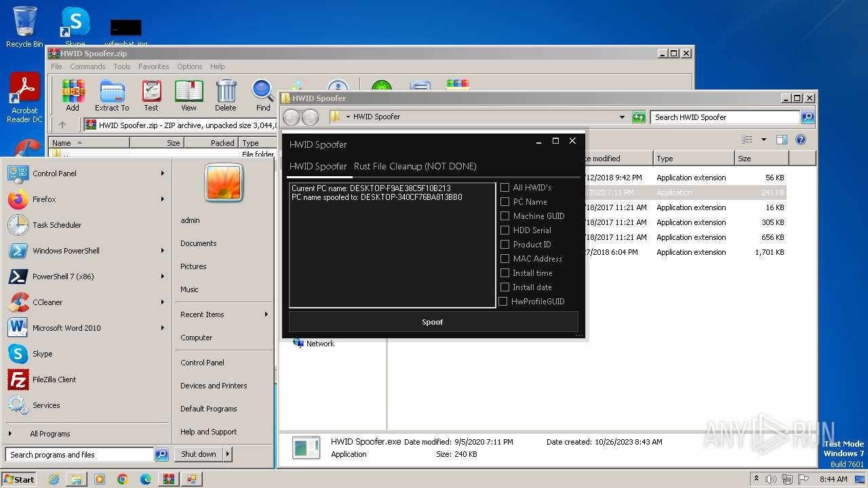
Task: Open Explorer address bar history dropdown
Action: tap(622, 117)
